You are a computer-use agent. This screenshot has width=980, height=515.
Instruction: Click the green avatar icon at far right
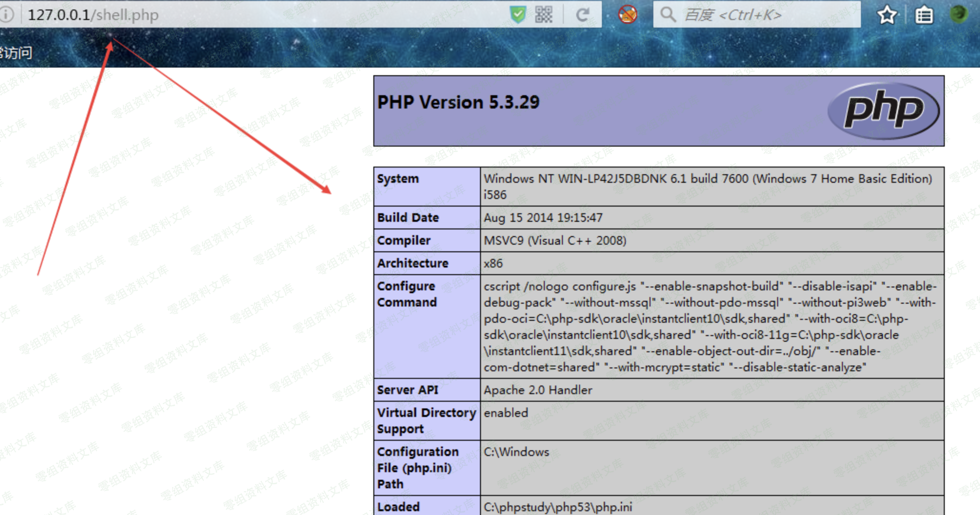tap(959, 14)
